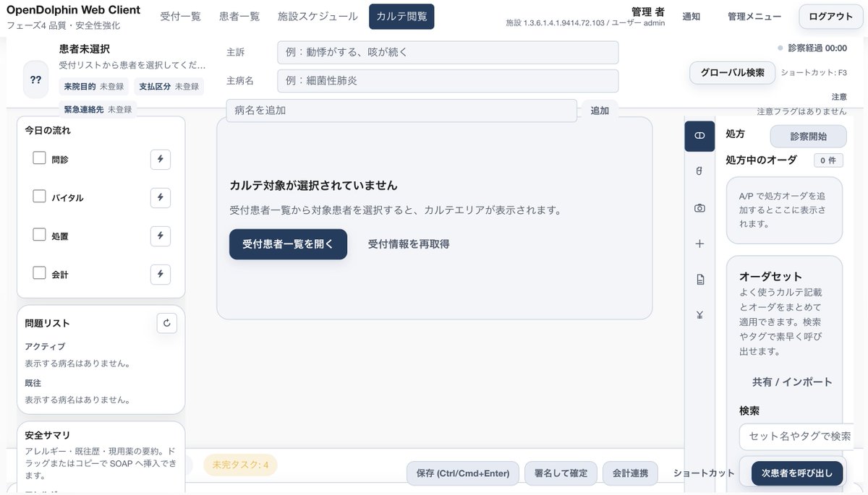Click 署名して確定 button
Viewport: 868px width, 495px height.
point(561,473)
